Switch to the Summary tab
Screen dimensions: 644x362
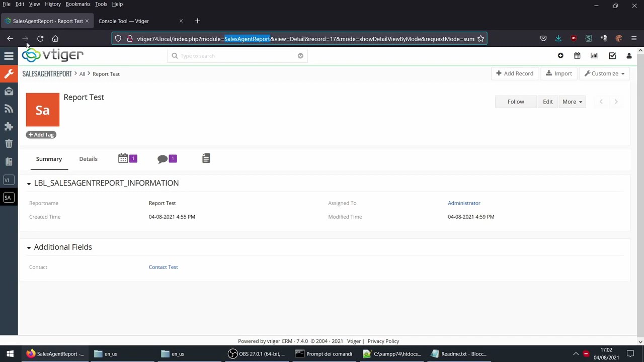[x=49, y=159]
